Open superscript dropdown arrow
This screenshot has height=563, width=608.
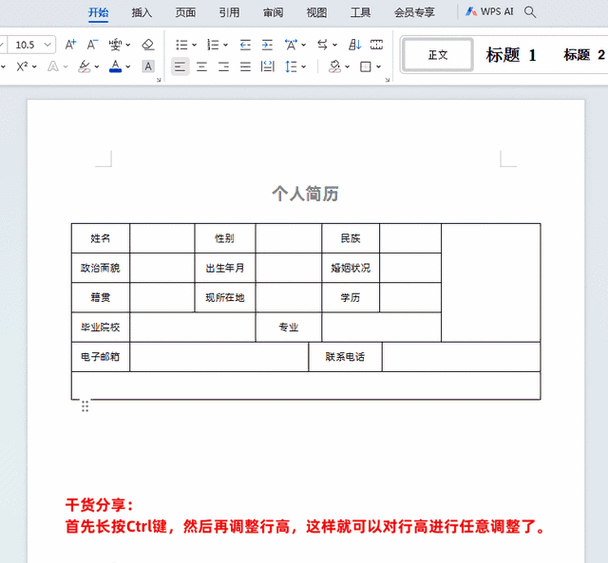[35, 67]
